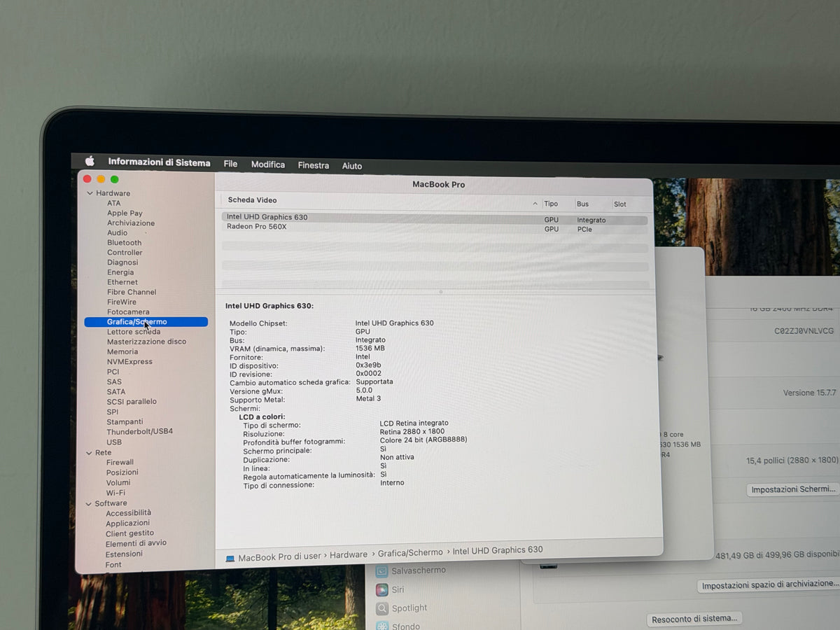This screenshot has height=630, width=840.
Task: Open Spotlight in System Settings sidebar
Action: pyautogui.click(x=409, y=608)
